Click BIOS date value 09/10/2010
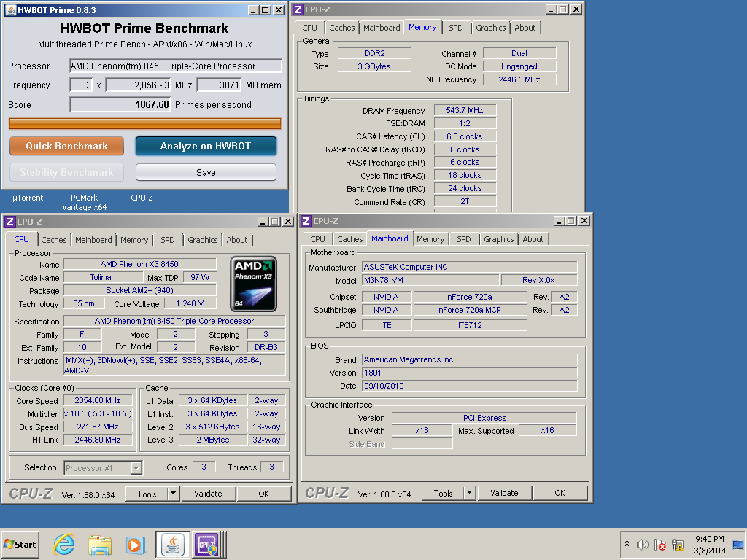747x560 pixels. (470, 386)
